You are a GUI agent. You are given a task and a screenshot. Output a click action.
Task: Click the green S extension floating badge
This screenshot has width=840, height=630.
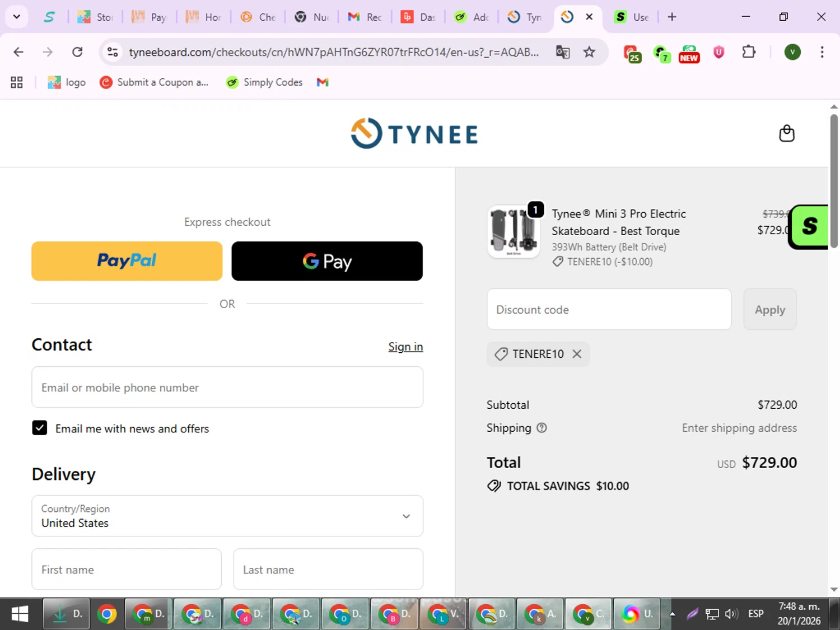click(x=809, y=227)
